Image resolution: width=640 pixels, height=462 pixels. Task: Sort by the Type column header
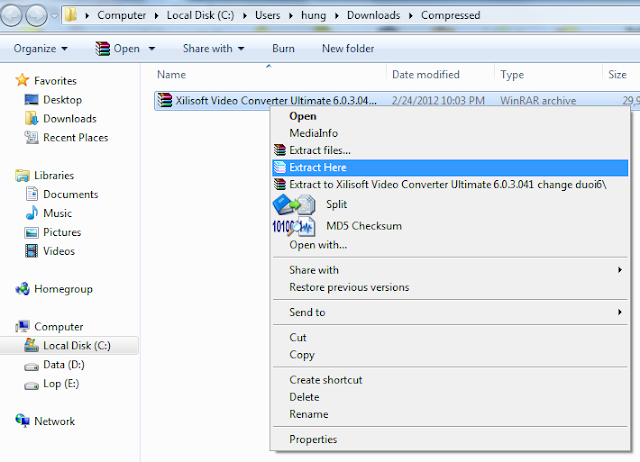click(x=548, y=75)
